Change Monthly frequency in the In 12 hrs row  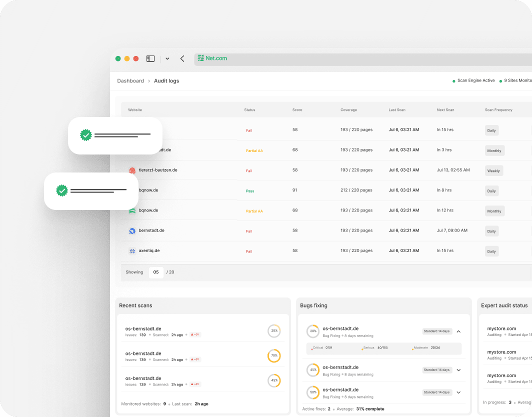pos(494,211)
